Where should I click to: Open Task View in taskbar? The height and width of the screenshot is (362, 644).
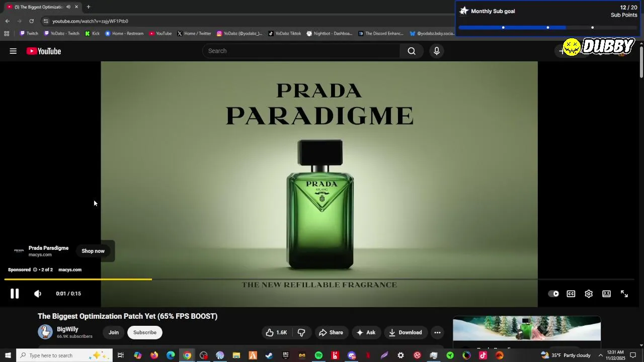[121, 355]
